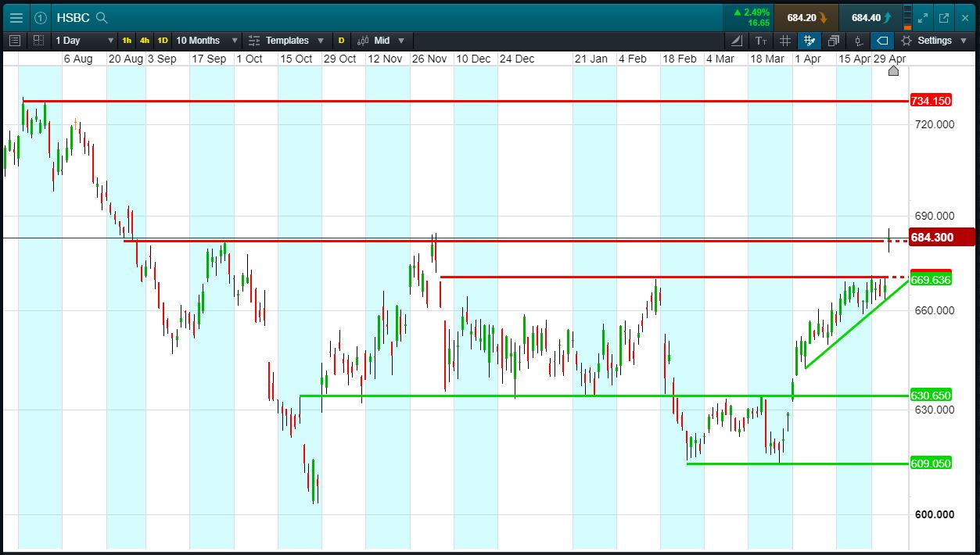Select the 669.636 trendline price label
Screen dimensions: 980x555
931,280
